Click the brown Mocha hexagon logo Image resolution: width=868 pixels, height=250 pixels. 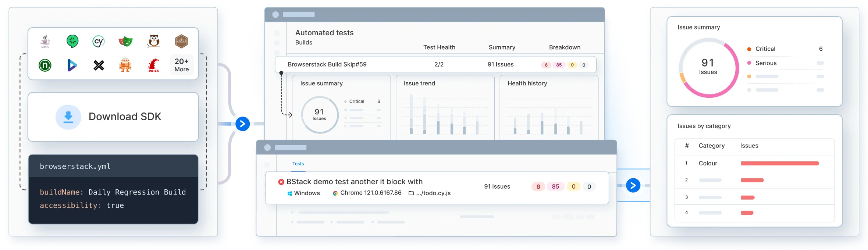[x=181, y=41]
